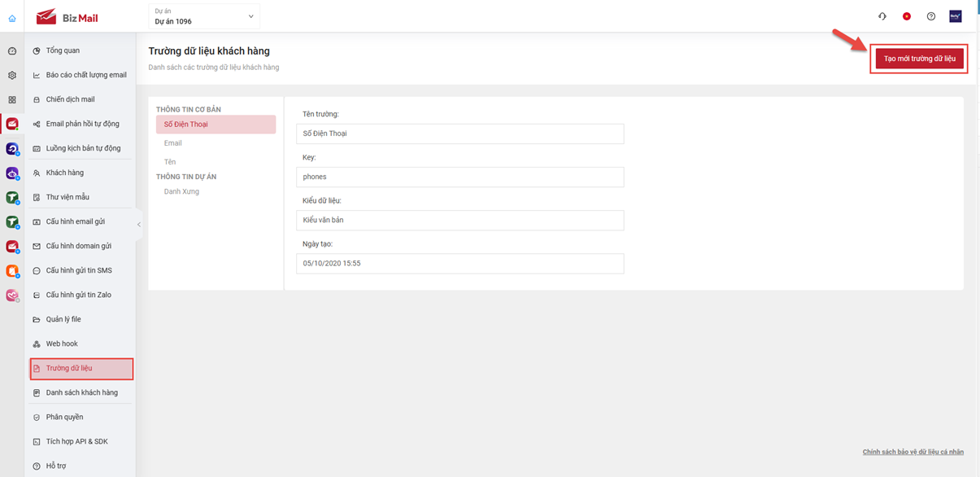Viewport: 980px width, 477px height.
Task: Open the Dự án 1096 project dropdown
Action: pyautogui.click(x=203, y=16)
